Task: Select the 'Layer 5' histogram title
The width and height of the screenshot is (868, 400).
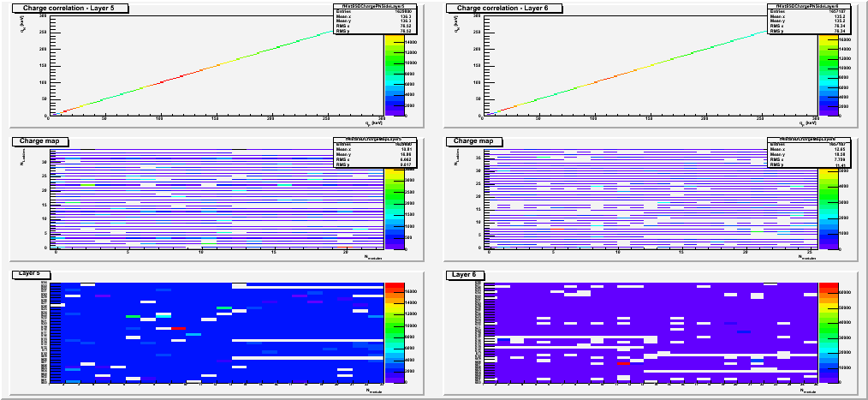Action: (x=32, y=274)
